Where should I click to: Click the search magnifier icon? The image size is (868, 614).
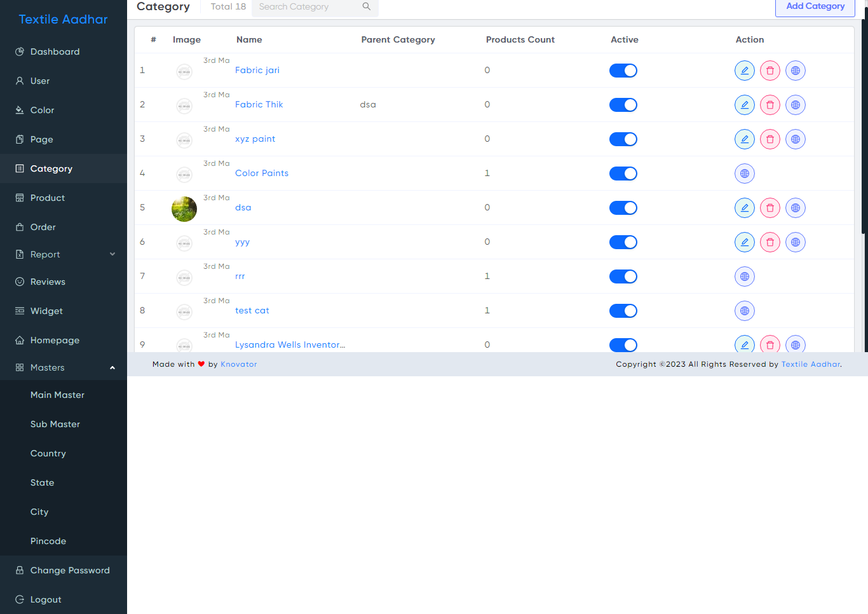(x=367, y=6)
